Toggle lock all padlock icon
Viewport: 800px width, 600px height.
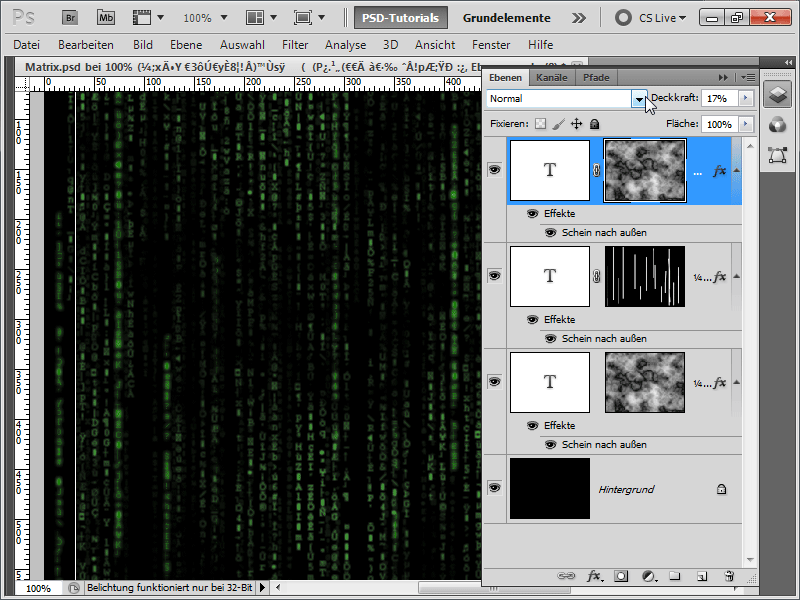(594, 124)
